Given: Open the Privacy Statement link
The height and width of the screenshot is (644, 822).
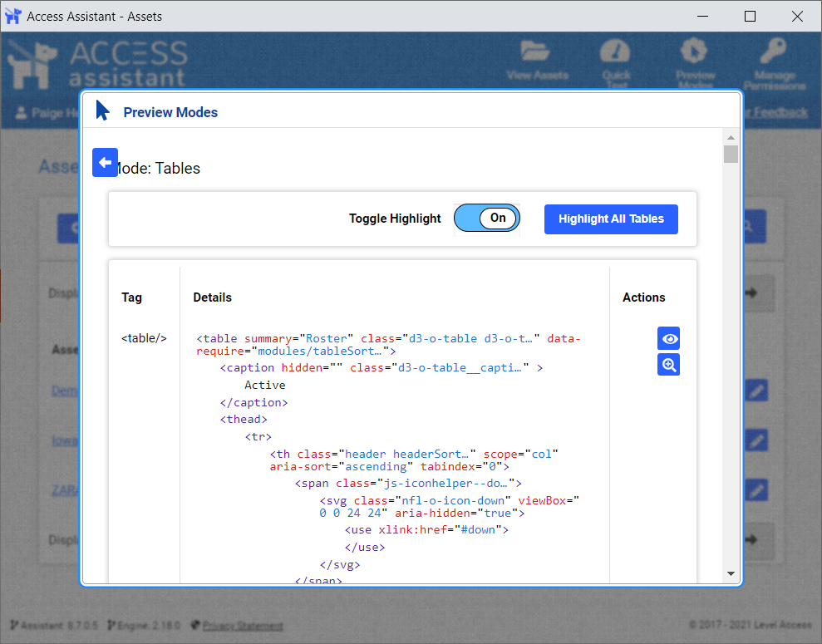Looking at the screenshot, I should (243, 625).
